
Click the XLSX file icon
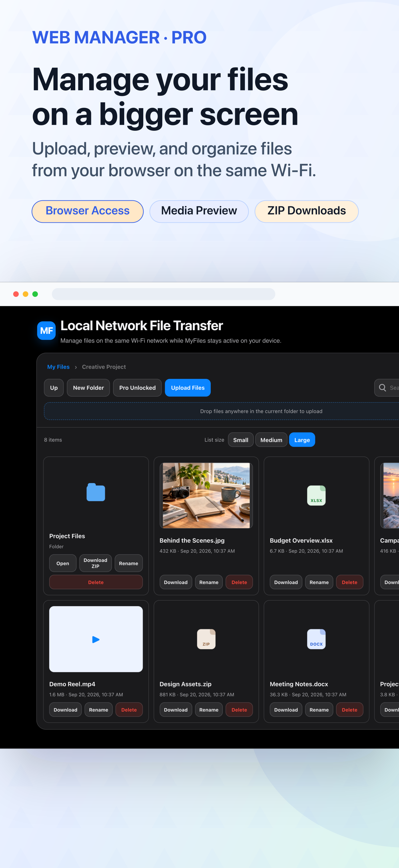click(x=316, y=495)
